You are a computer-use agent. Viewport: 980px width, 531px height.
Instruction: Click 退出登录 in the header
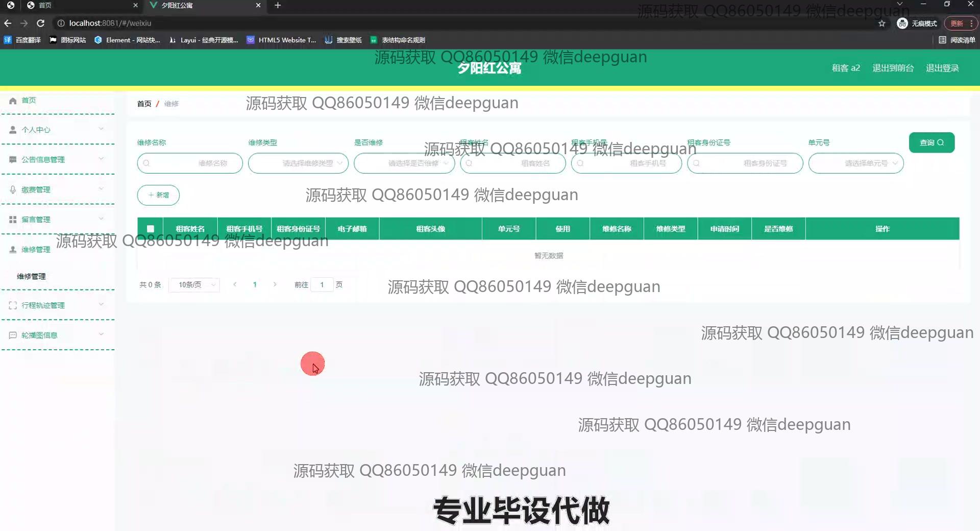point(942,68)
